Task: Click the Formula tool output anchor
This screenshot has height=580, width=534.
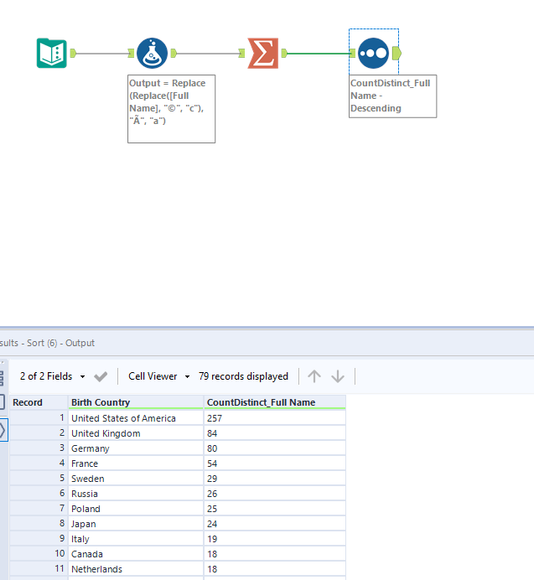Action: (x=173, y=53)
